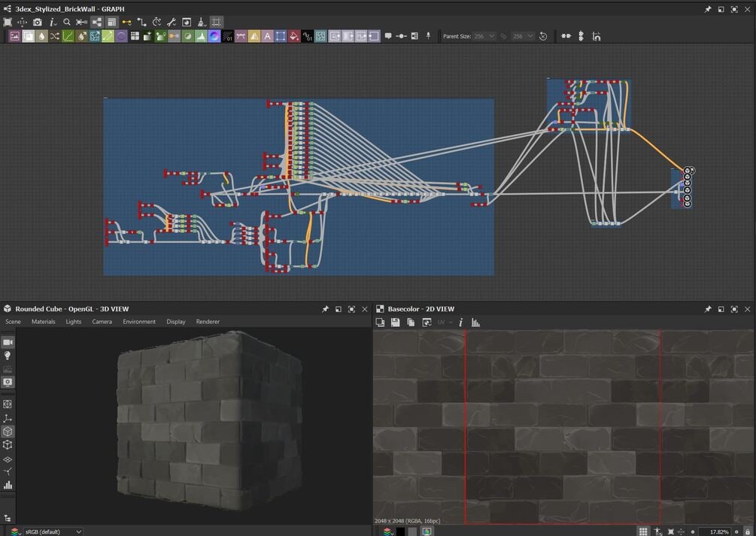This screenshot has height=536, width=756.
Task: Add a Text node from toolbar
Action: tap(268, 36)
